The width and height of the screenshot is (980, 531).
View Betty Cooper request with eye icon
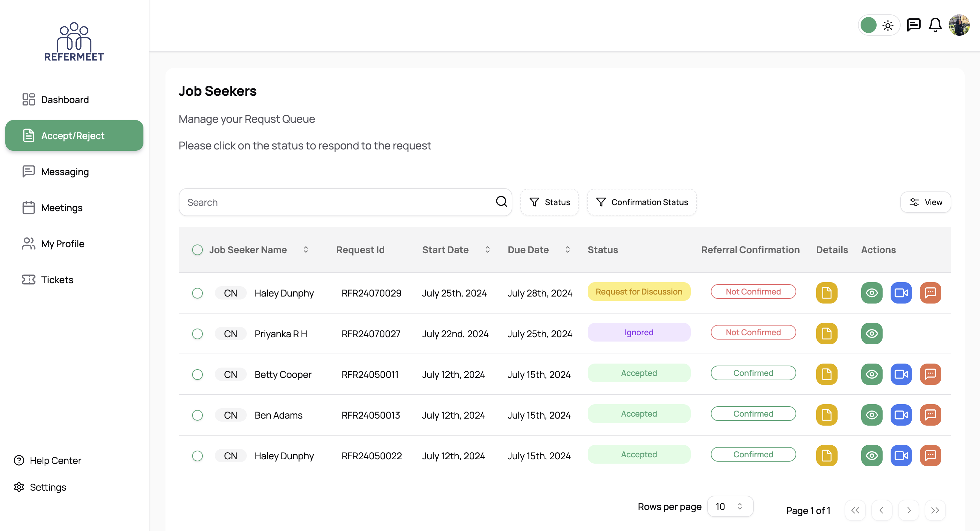pyautogui.click(x=872, y=374)
